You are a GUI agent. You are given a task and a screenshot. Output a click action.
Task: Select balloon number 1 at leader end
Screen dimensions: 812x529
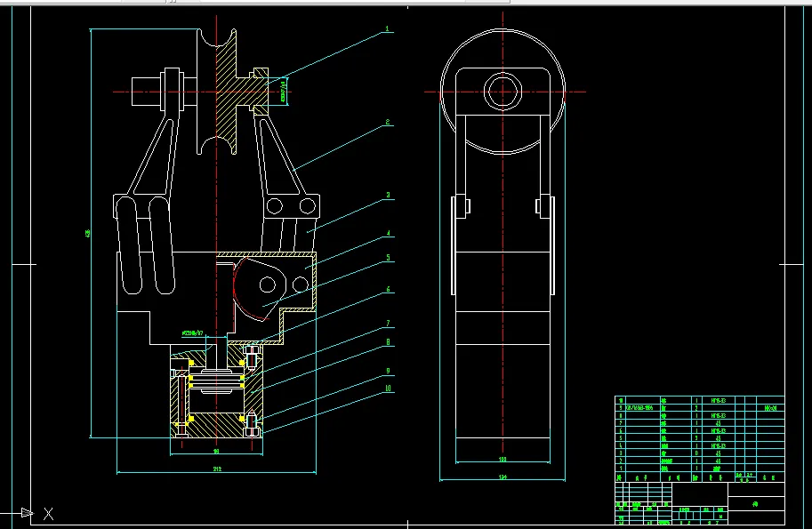tap(387, 29)
